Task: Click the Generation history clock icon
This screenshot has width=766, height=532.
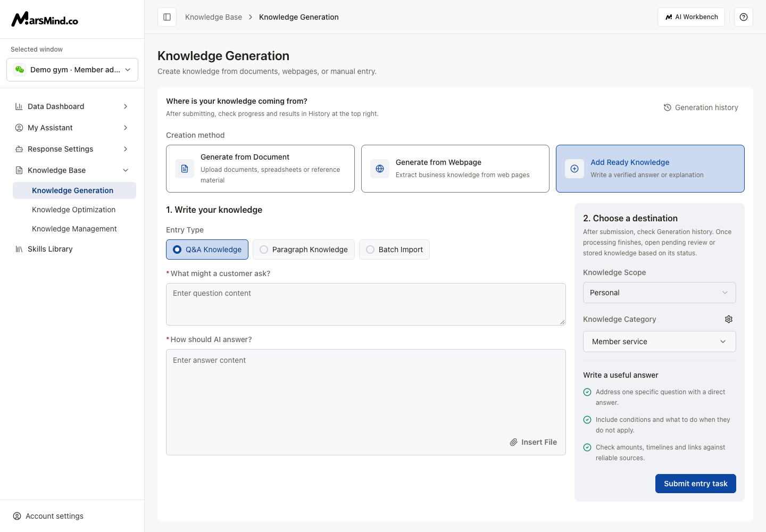Action: (668, 107)
